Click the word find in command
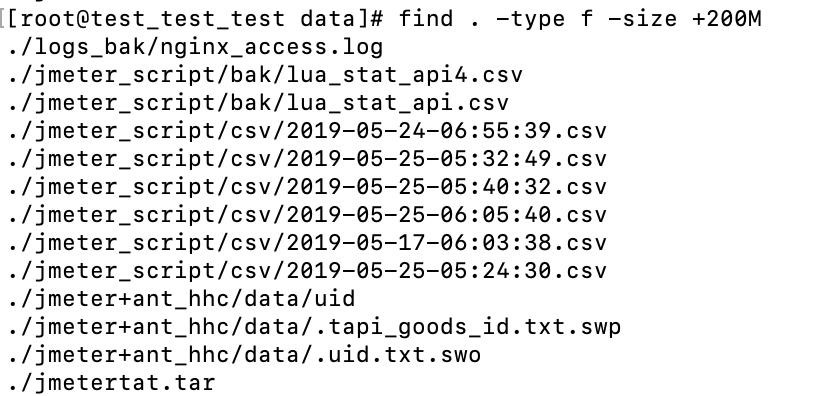 pyautogui.click(x=426, y=19)
